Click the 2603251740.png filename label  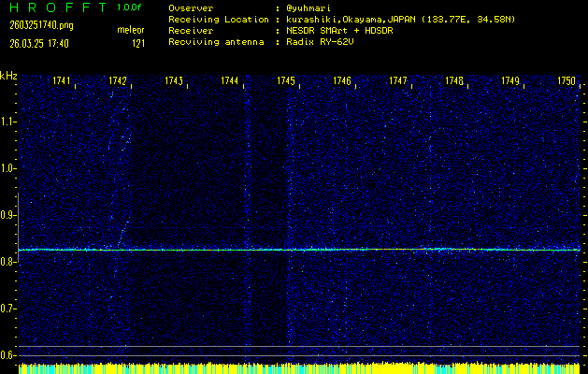point(35,25)
